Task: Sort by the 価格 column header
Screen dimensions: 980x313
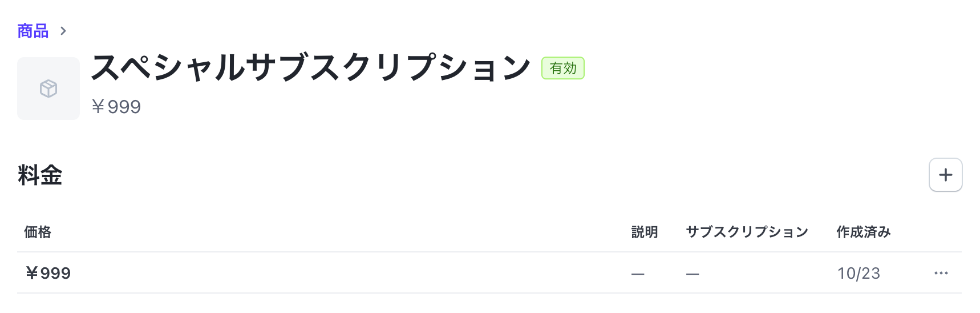Action: pos(38,232)
